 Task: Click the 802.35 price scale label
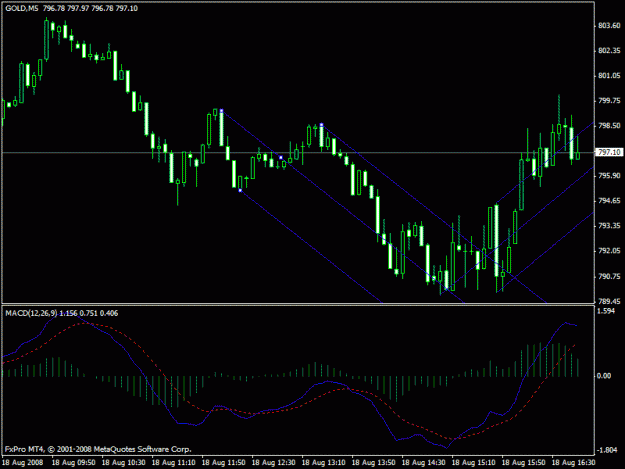[x=609, y=51]
